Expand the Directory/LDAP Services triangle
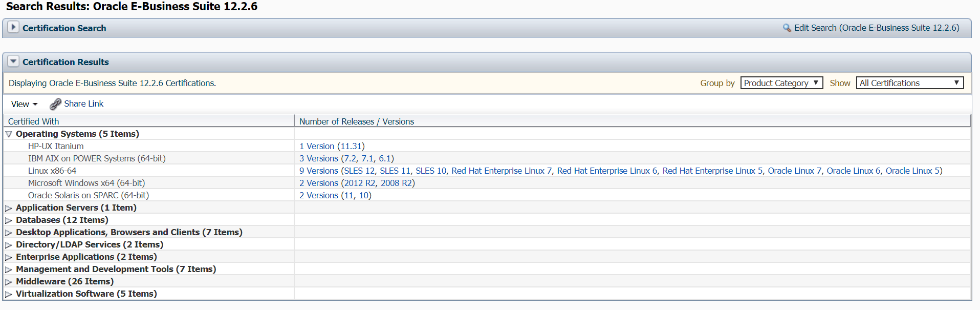Viewport: 980px width, 310px height. (x=8, y=244)
